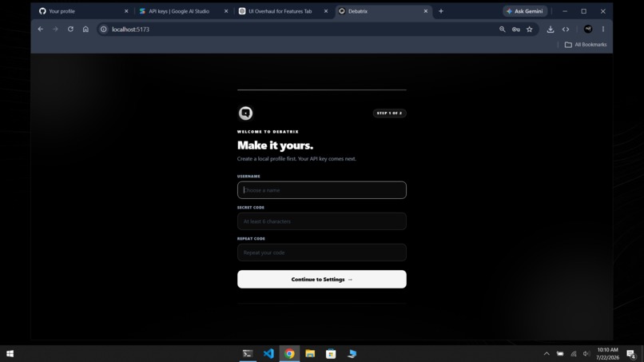Viewport: 644px width, 362px height.
Task: Open the last blue taskbar app icon
Action: (352, 354)
